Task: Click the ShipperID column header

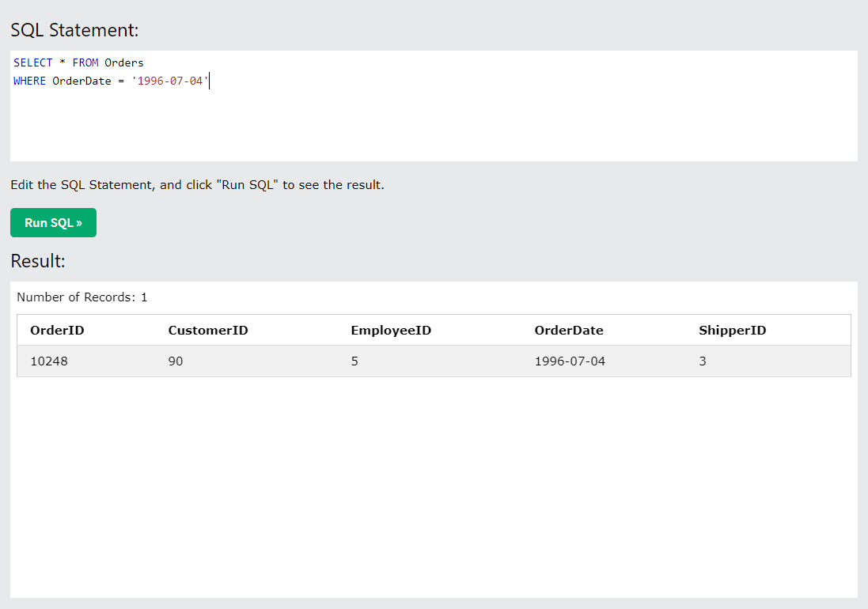Action: pos(733,331)
